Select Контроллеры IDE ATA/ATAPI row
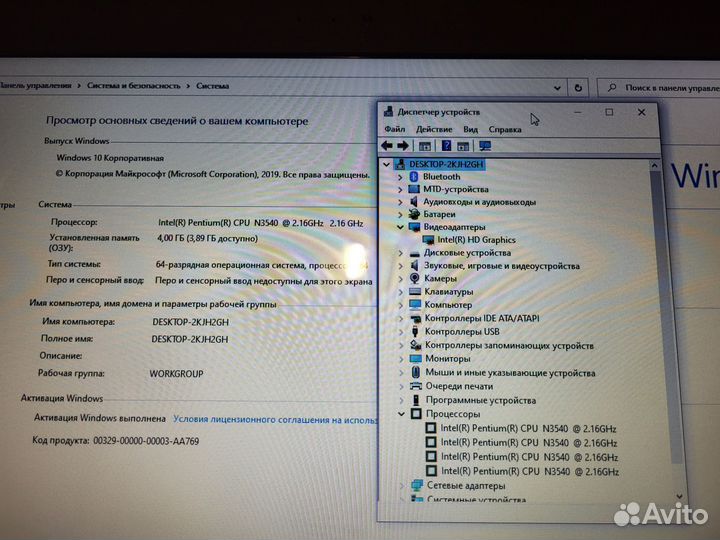 click(x=482, y=318)
